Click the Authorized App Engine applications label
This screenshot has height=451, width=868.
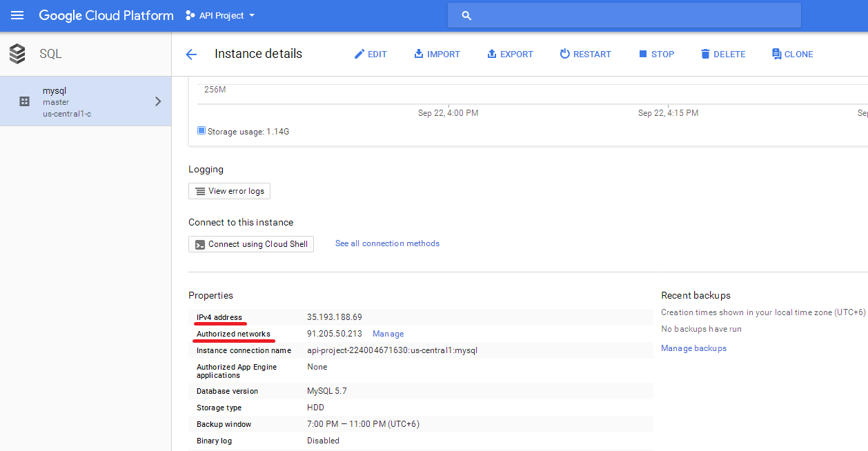point(237,371)
